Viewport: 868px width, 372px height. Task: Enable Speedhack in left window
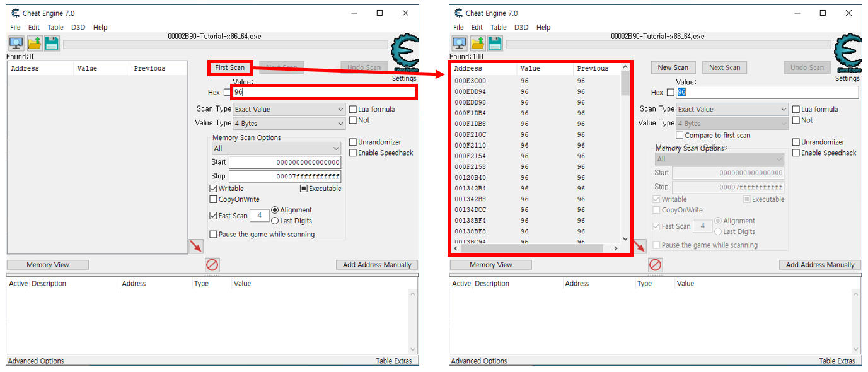point(353,153)
